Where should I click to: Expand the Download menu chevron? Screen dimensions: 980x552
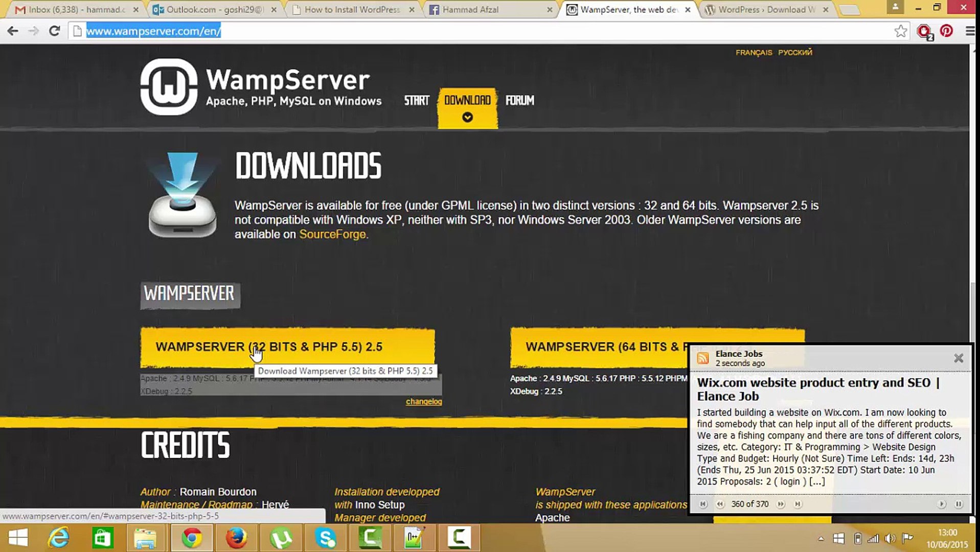[x=467, y=118]
